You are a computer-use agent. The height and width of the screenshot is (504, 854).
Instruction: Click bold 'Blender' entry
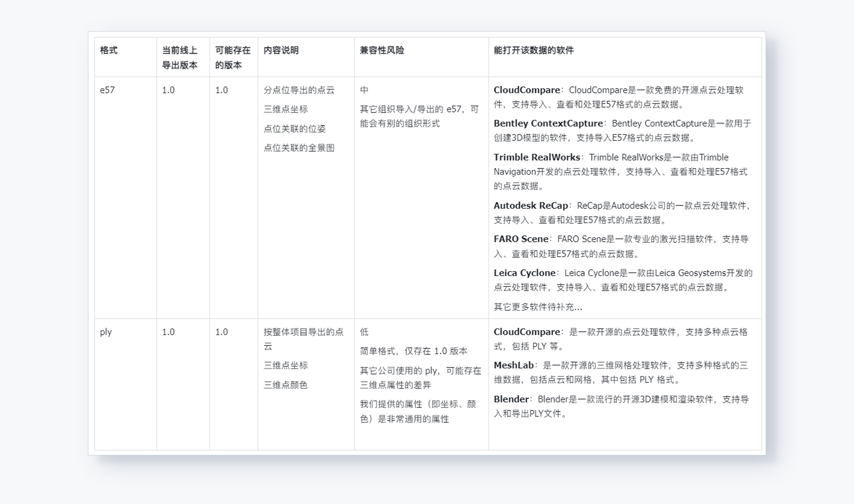pos(511,399)
